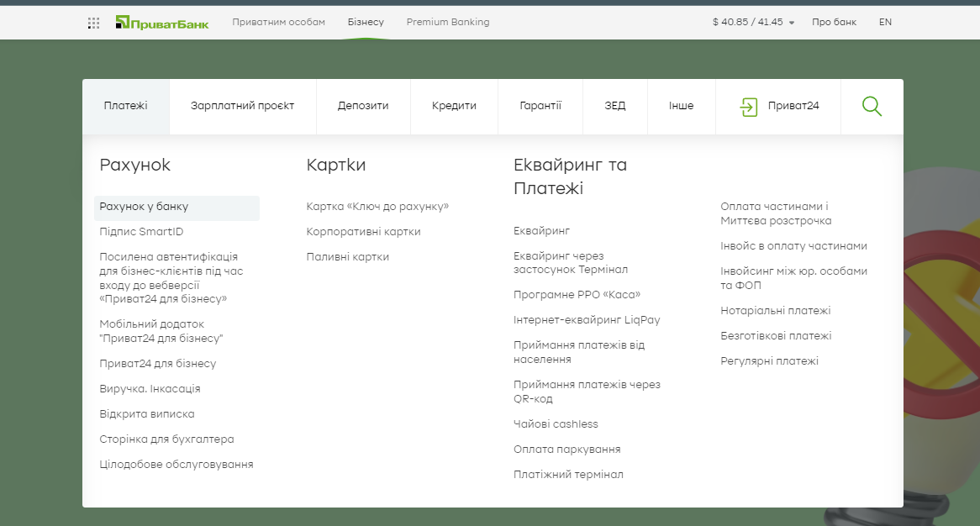
Task: Open Корпоративні картки link
Action: click(363, 232)
